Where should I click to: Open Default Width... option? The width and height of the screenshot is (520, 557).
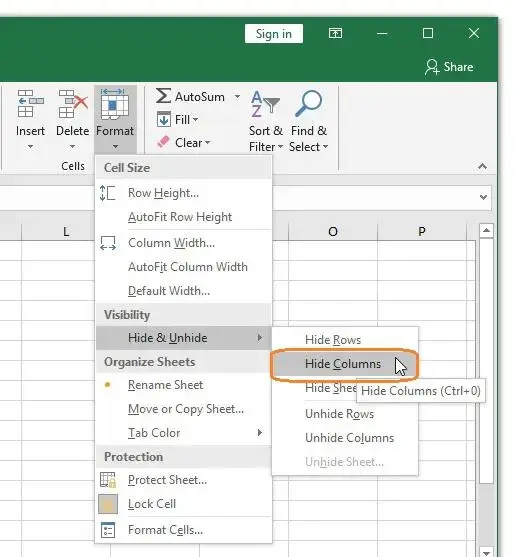[x=184, y=291]
